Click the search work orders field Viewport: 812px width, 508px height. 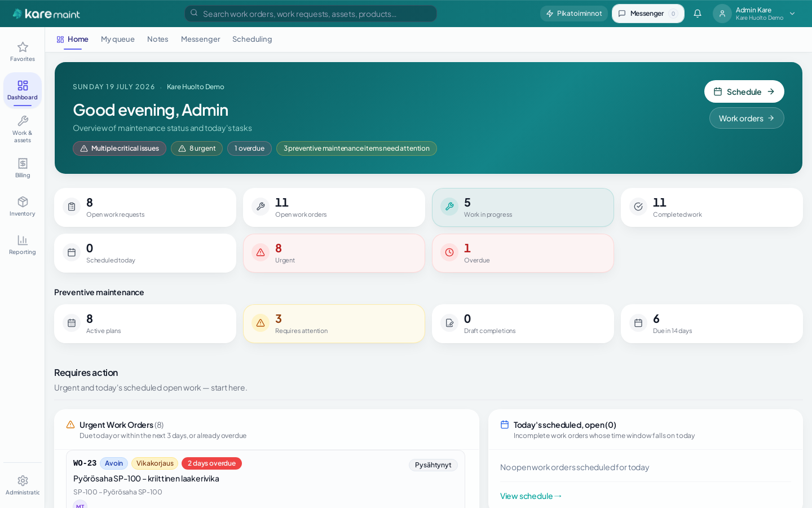point(311,14)
